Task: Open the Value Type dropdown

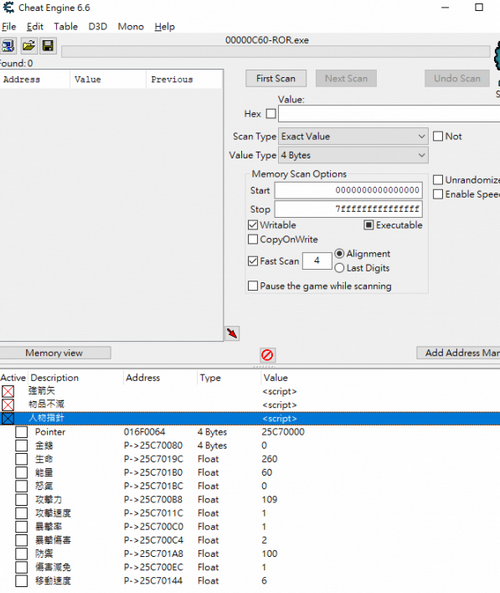Action: [354, 155]
